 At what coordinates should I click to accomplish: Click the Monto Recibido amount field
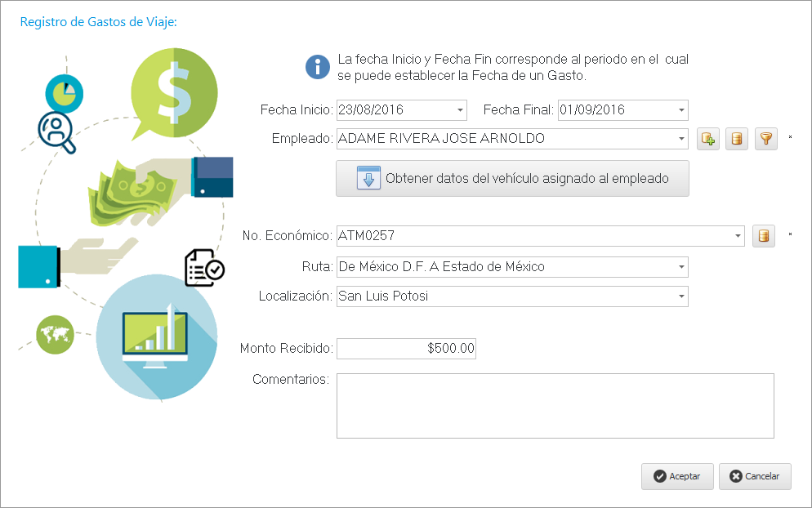click(406, 349)
